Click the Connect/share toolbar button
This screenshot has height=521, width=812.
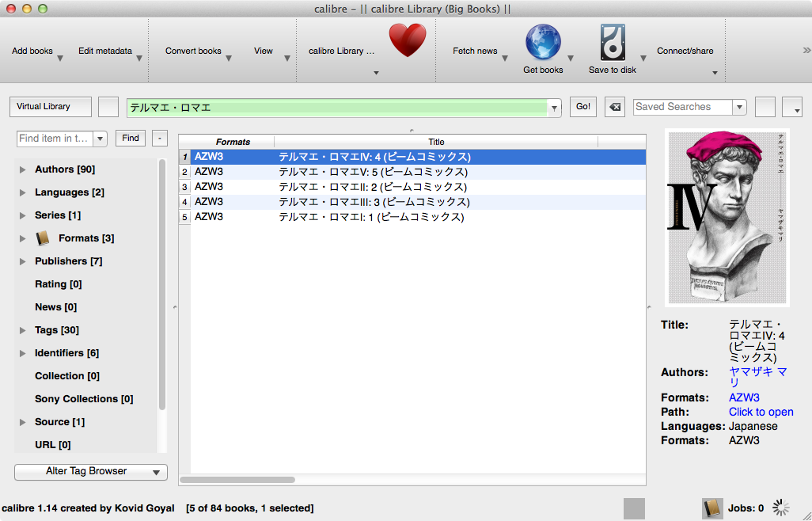point(685,51)
